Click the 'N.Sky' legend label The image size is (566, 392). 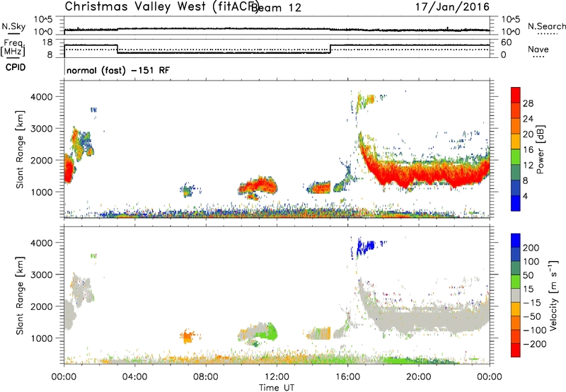[13, 26]
